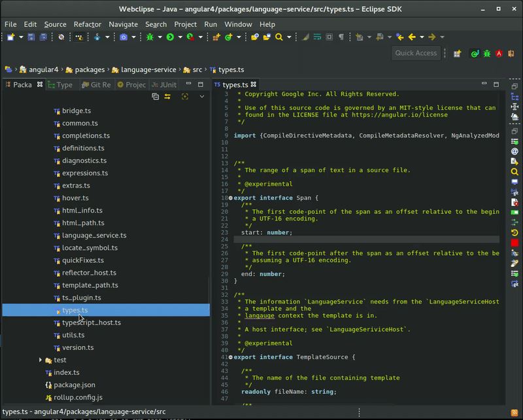The height and width of the screenshot is (420, 523).
Task: Select completions.ts in the Package Explorer
Action: pyautogui.click(x=86, y=136)
